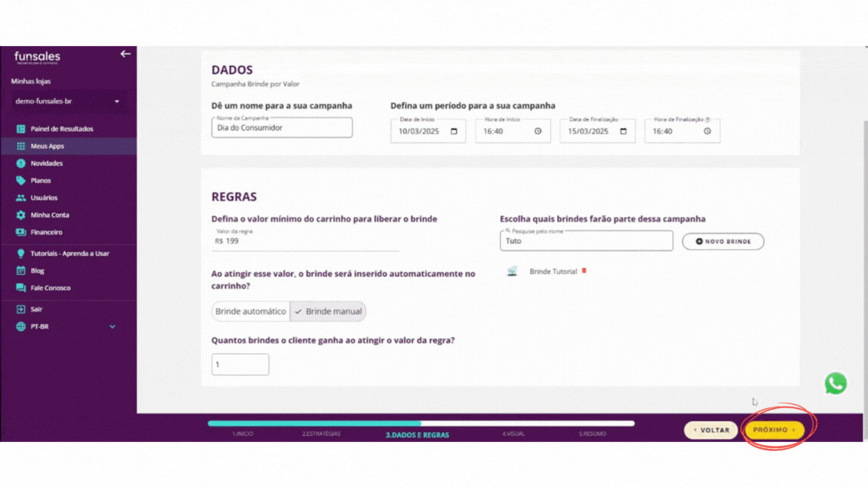Click the brindes quantity field
The width and height of the screenshot is (868, 488).
240,364
